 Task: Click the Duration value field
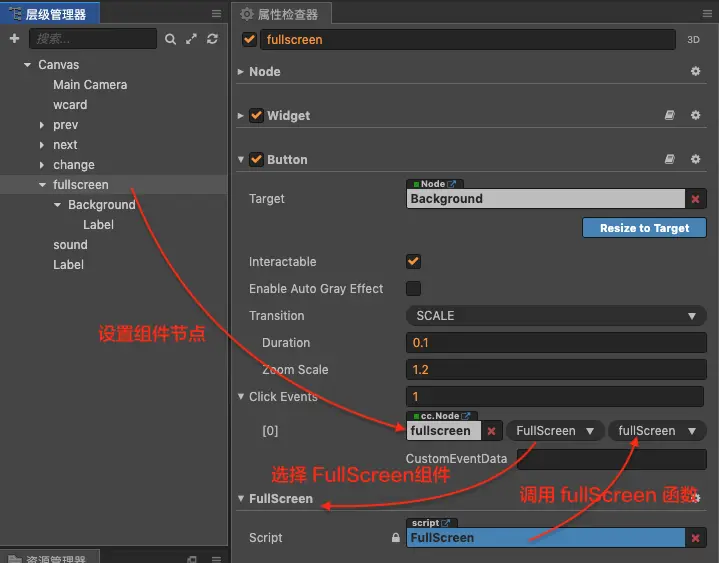tap(556, 342)
